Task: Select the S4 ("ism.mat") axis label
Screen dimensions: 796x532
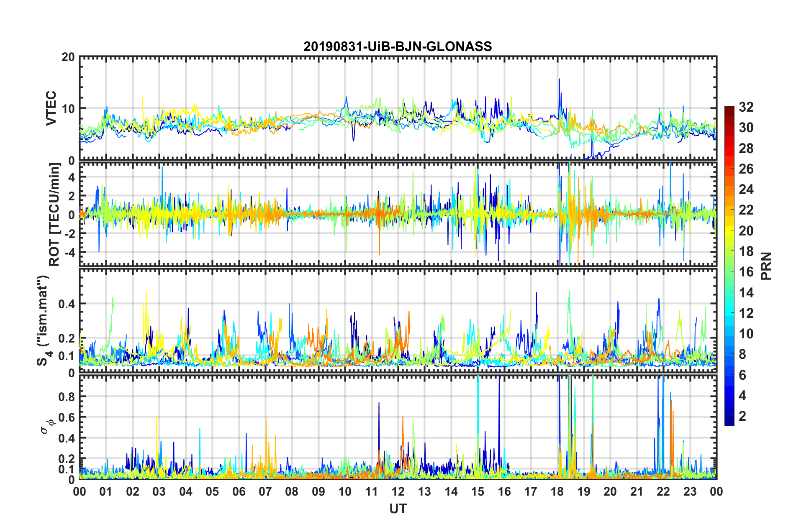Action: point(44,321)
